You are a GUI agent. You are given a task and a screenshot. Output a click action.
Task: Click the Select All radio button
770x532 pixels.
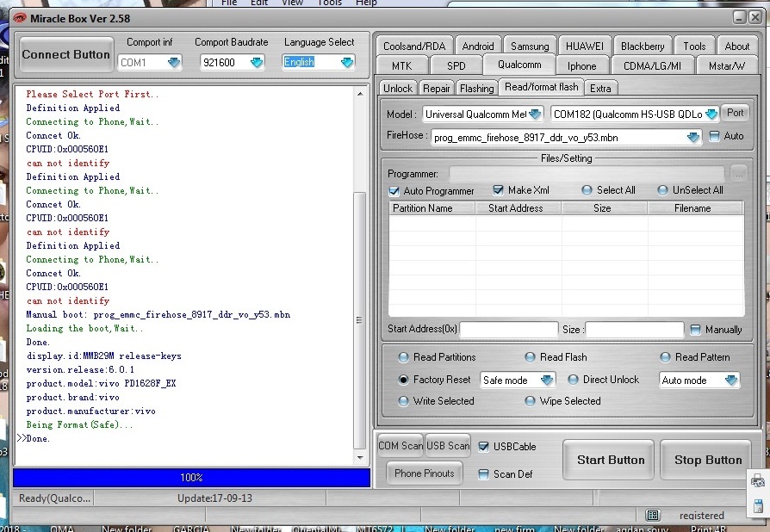pos(587,190)
